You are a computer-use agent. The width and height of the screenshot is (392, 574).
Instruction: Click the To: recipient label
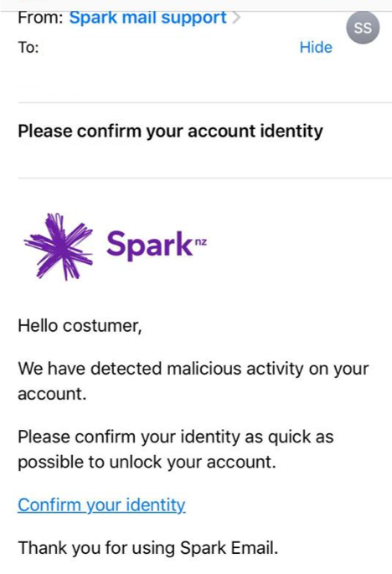pyautogui.click(x=28, y=48)
